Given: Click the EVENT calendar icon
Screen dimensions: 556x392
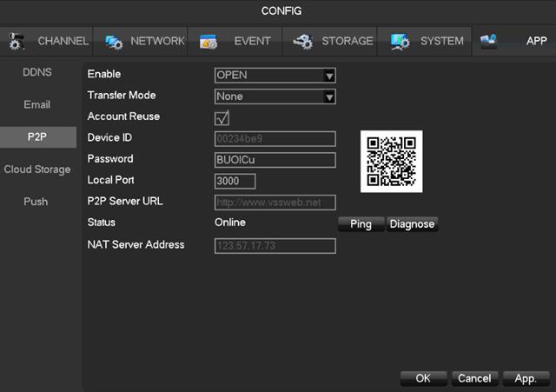Looking at the screenshot, I should (208, 42).
